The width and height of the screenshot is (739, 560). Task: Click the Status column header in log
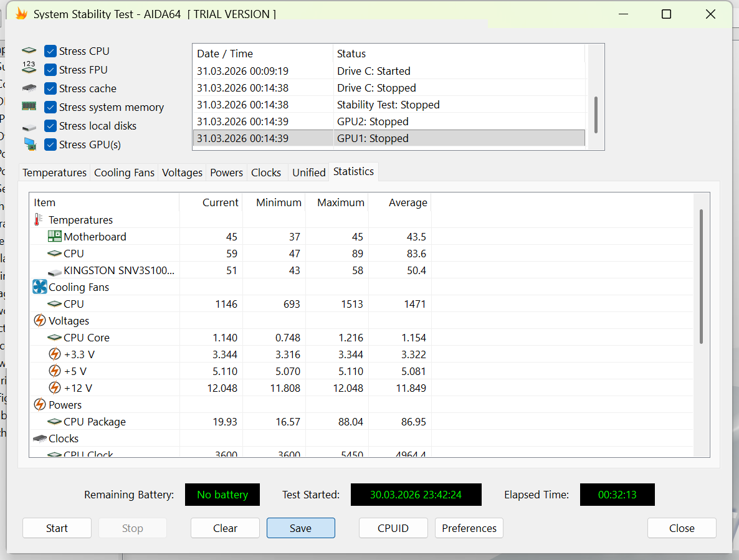point(459,54)
